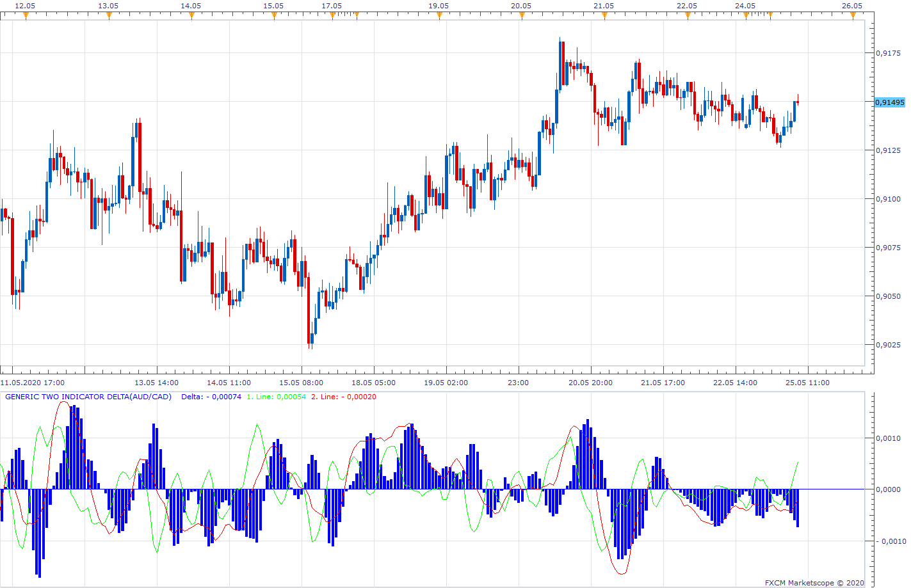
Task: Click unlabeled orange marker between 24.05 and 26.05
Action: (770, 16)
